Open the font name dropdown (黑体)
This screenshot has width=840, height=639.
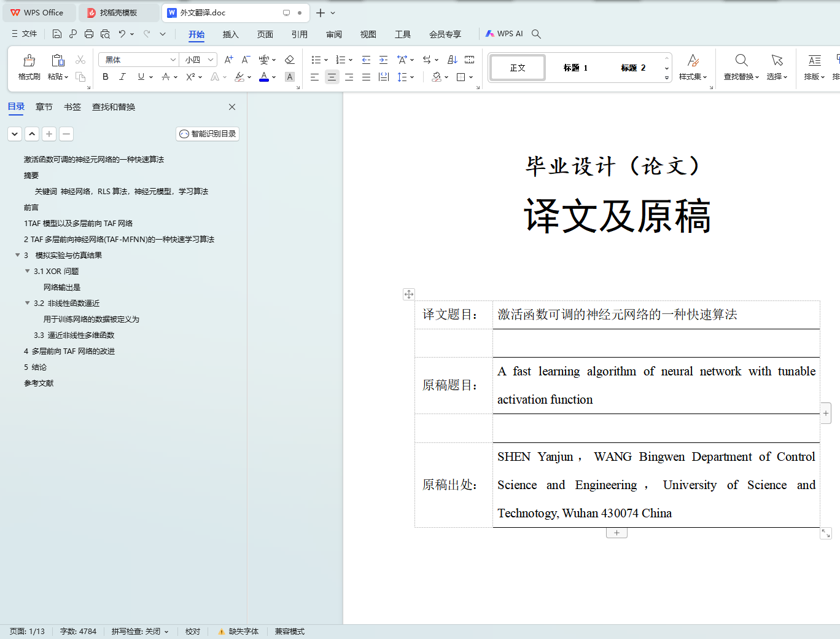click(173, 60)
